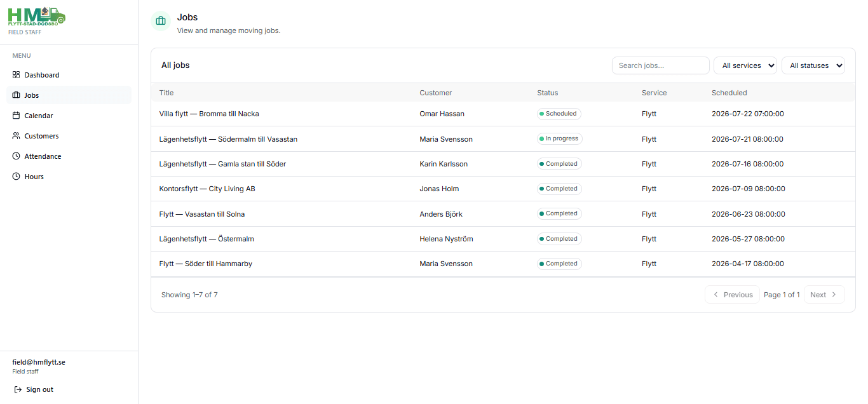Click Completed badge in Östermalm job row

[559, 239]
